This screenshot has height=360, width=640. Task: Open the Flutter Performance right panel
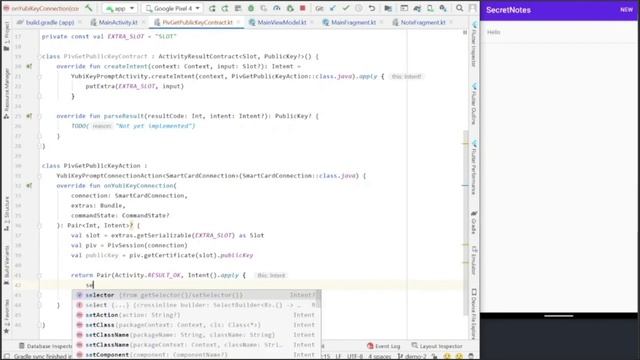(x=474, y=167)
